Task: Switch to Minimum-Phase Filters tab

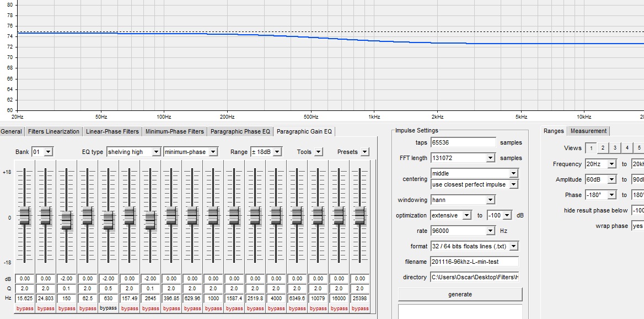Action: pos(175,131)
